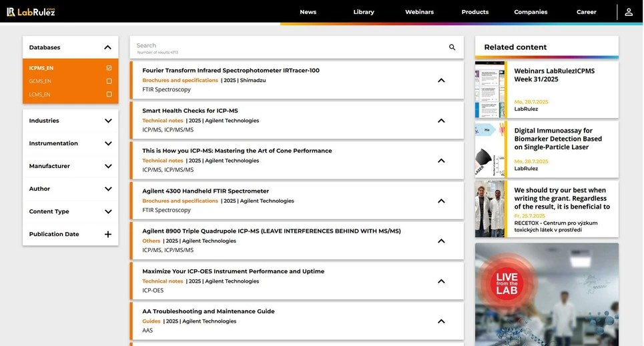The height and width of the screenshot is (346, 644).
Task: Open Maximize Your ICP-OES Instrument Performance
Action: [x=234, y=271]
